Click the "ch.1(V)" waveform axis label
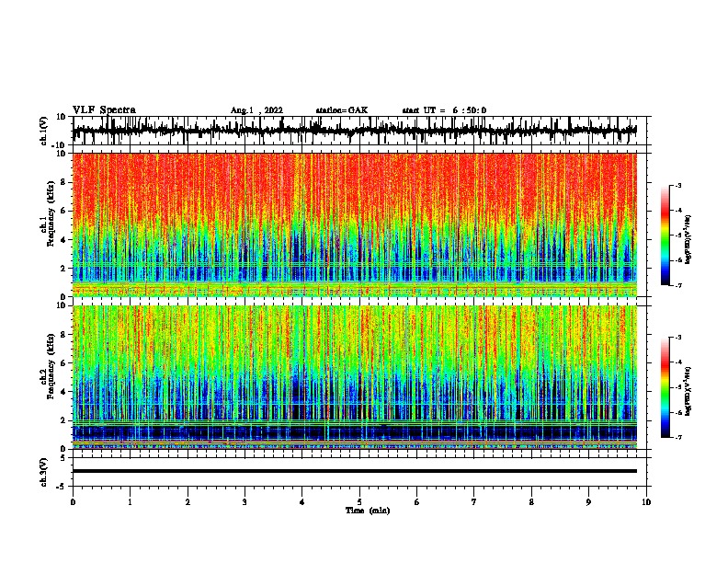Image resolution: width=728 pixels, height=563 pixels. [44, 131]
